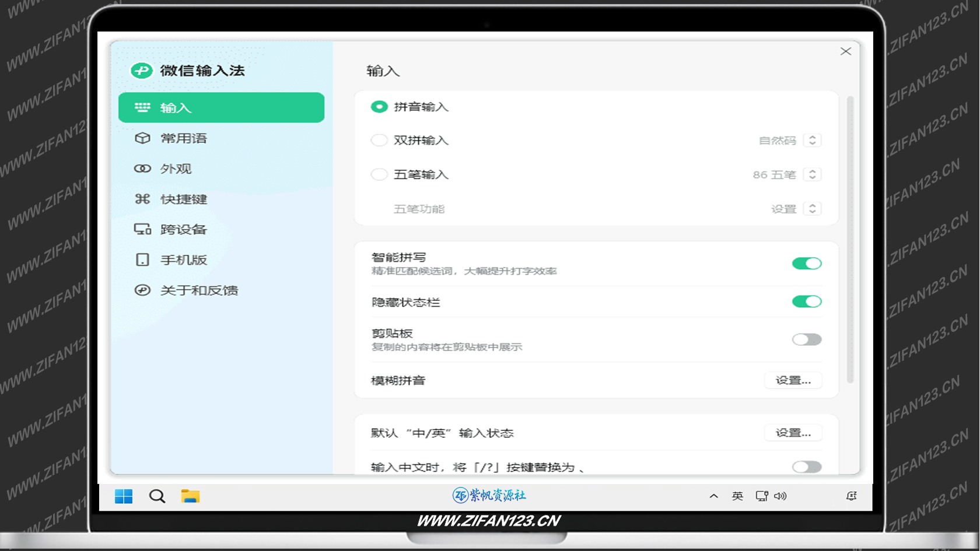Click the phone icon beside 手机版

click(142, 259)
